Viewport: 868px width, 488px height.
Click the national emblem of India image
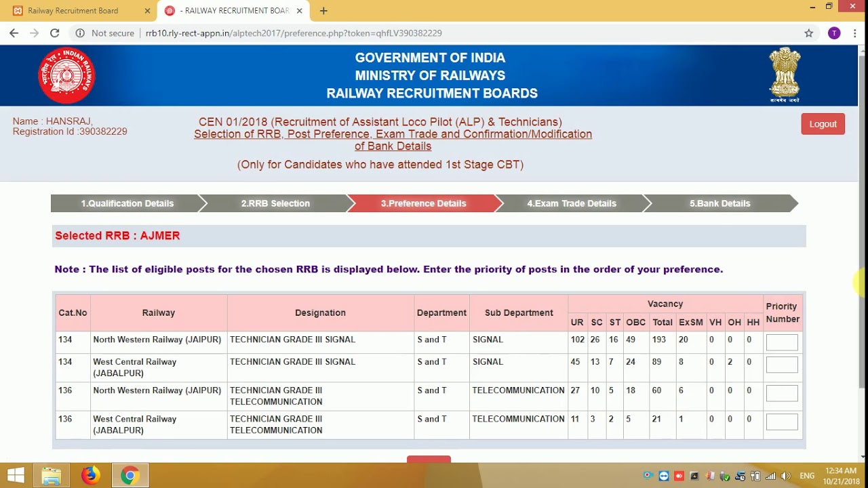(x=785, y=75)
